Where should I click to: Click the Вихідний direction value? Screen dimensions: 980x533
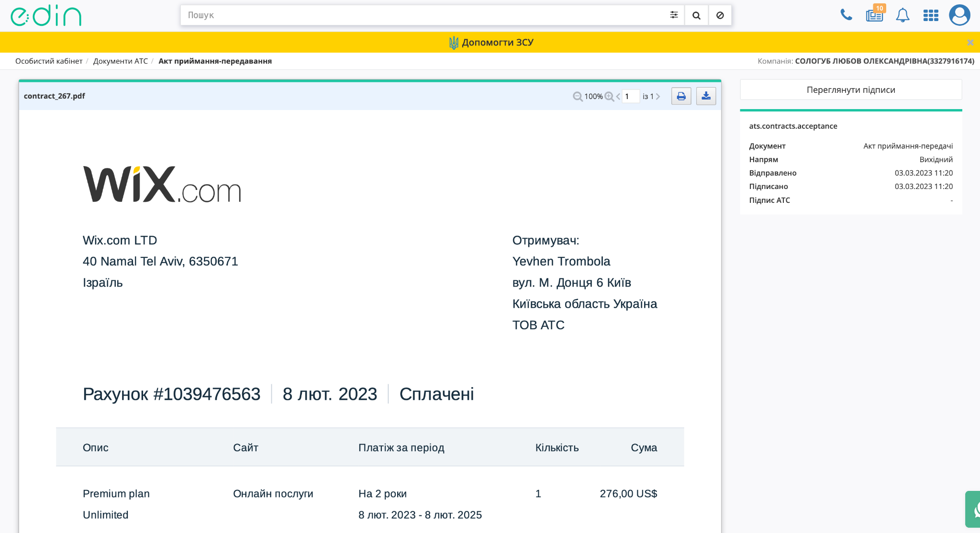[x=936, y=160]
